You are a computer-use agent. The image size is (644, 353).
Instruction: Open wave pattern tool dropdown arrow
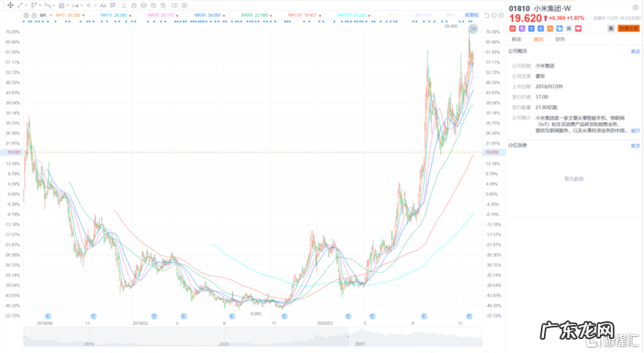pos(53,5)
